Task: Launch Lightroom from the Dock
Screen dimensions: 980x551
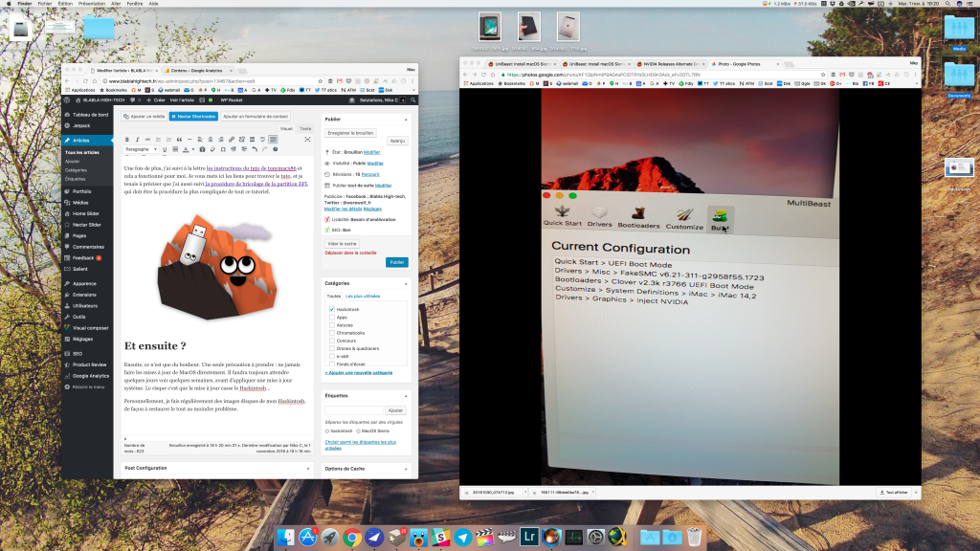Action: pyautogui.click(x=529, y=537)
